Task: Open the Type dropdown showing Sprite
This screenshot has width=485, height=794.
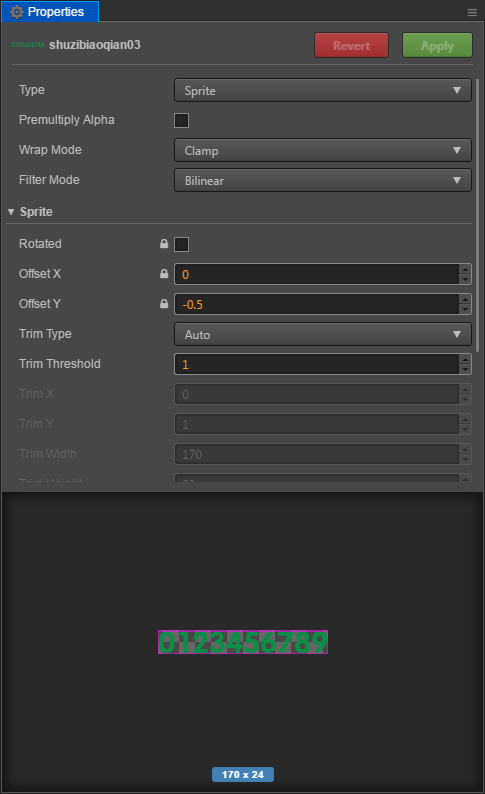Action: pyautogui.click(x=322, y=91)
